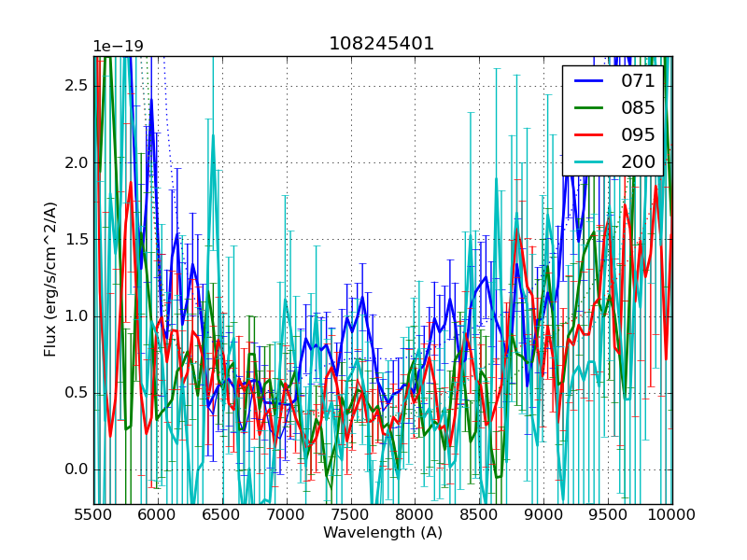Click the 10000 x-axis tick label

pyautogui.click(x=671, y=514)
